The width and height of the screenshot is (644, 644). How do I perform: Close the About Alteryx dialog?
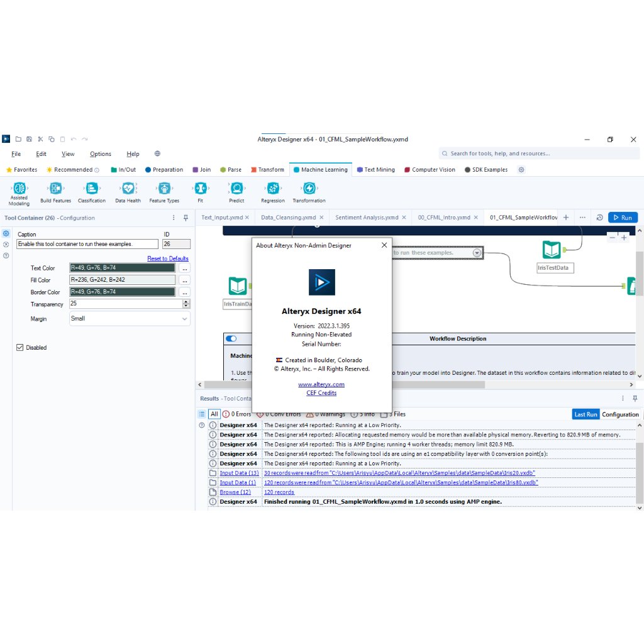click(384, 245)
